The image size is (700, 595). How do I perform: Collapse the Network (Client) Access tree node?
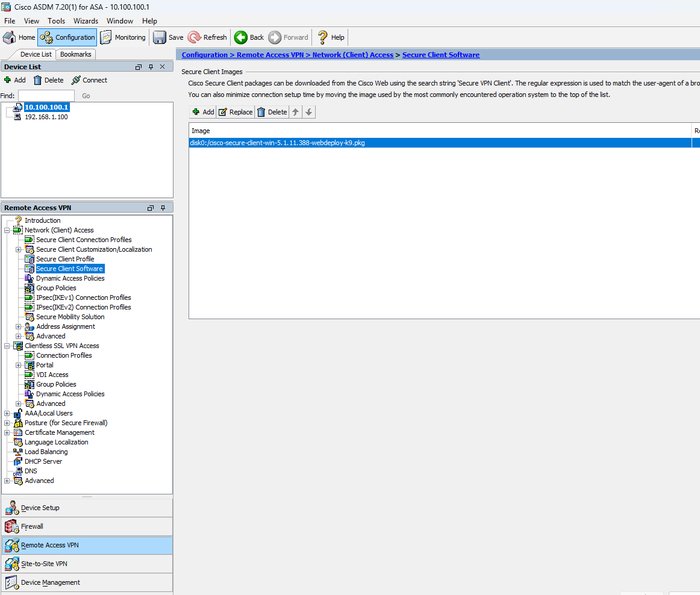(7, 230)
